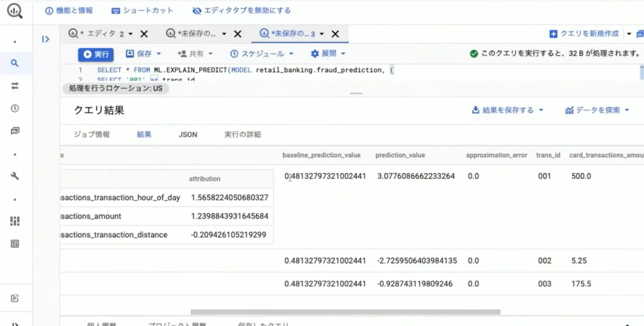Open dropdown on second *未保存の tab

(x=224, y=34)
